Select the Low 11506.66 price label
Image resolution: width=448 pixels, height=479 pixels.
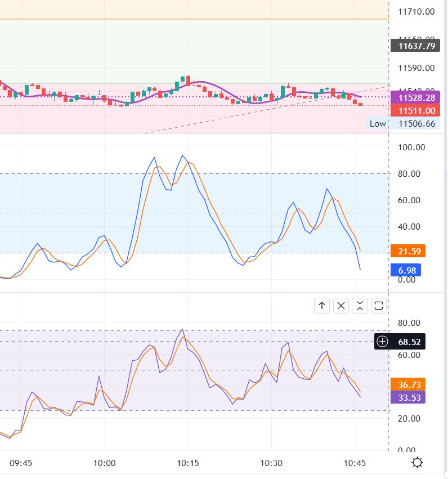[402, 124]
